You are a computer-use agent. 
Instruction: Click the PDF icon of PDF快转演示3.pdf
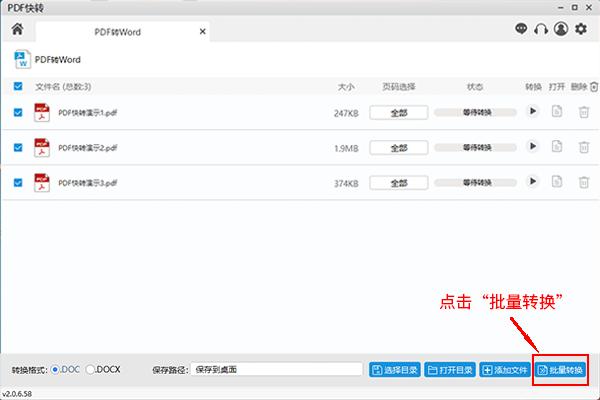42,183
